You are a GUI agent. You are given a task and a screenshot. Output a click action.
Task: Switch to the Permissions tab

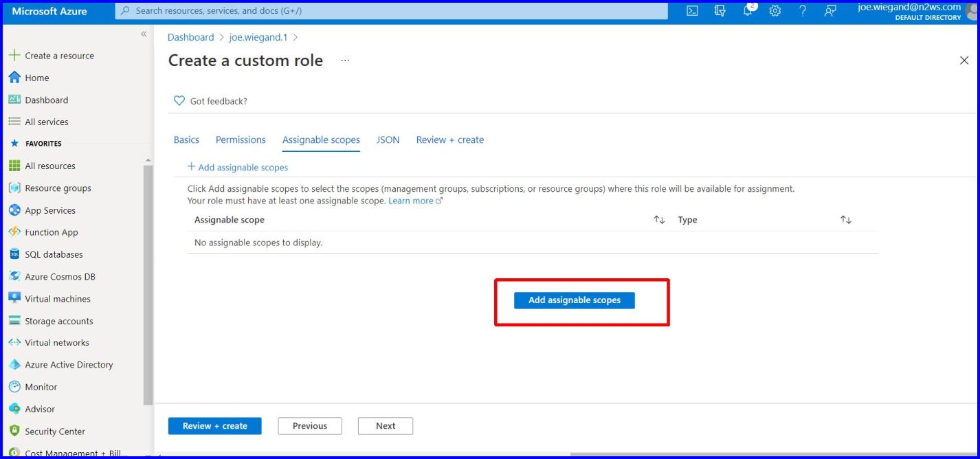tap(241, 139)
